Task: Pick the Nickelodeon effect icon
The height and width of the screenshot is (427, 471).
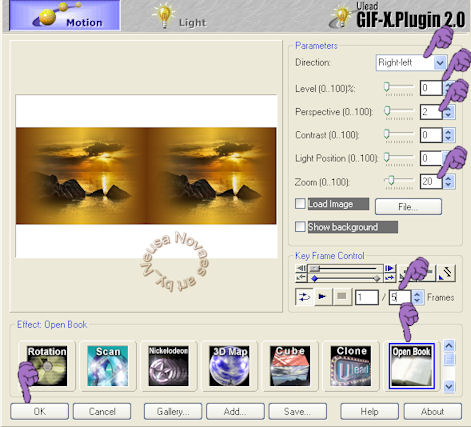Action: coord(168,366)
